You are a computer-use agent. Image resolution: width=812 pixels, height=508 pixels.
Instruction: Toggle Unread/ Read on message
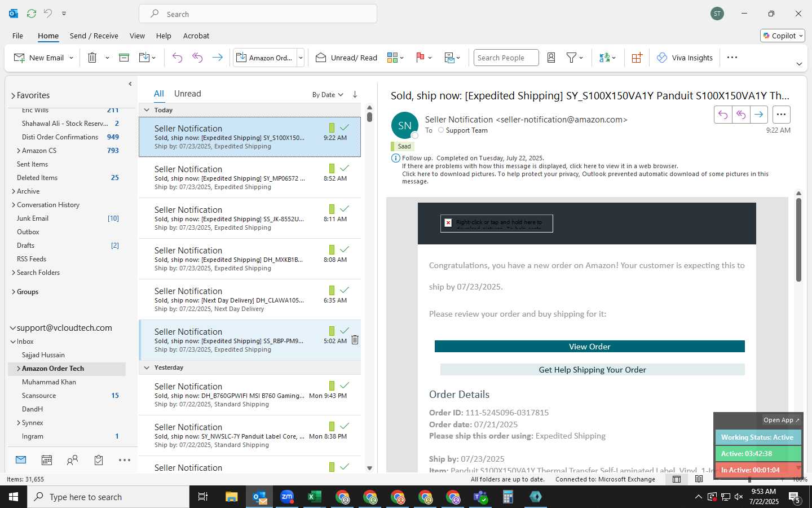pos(346,58)
